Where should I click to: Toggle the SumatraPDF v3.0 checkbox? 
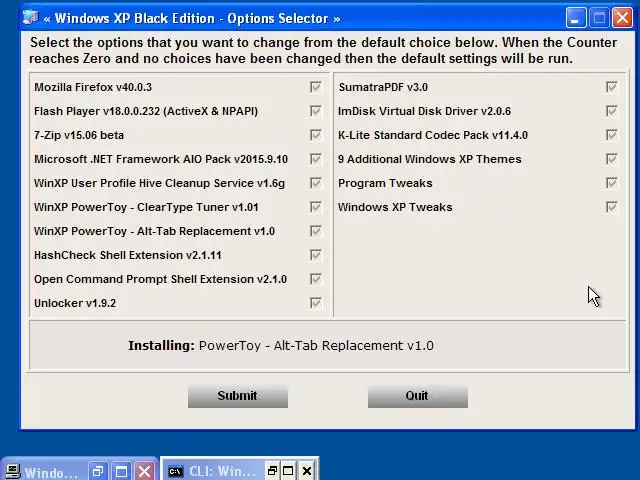click(611, 87)
